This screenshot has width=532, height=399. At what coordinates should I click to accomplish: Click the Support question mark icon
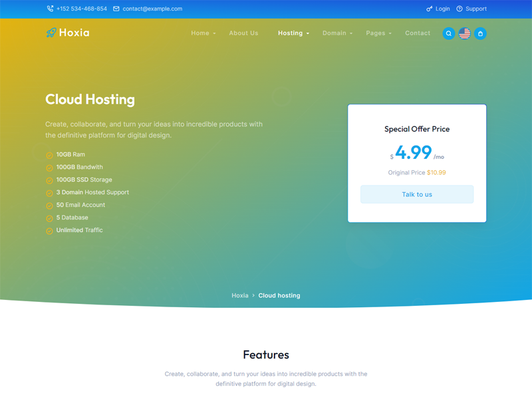[460, 9]
